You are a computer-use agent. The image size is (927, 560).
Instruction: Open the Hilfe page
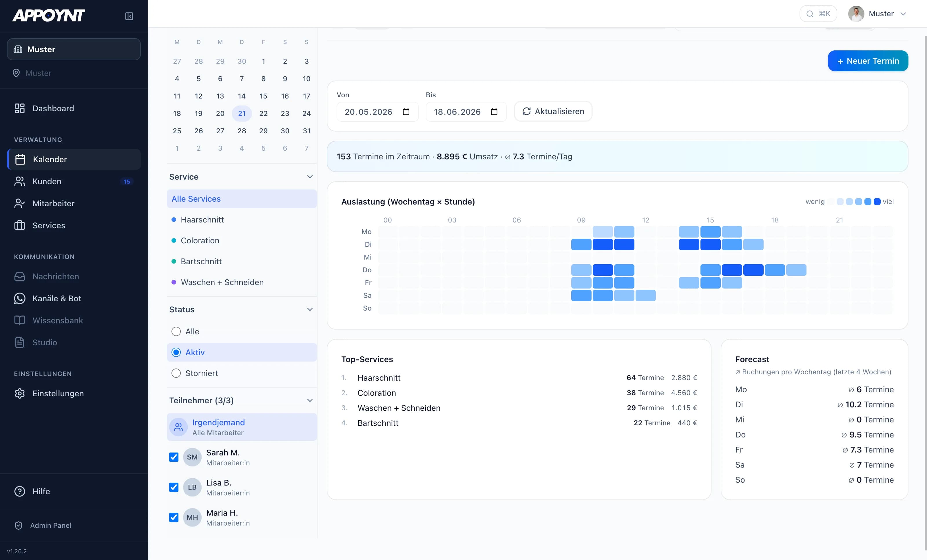[x=74, y=491]
